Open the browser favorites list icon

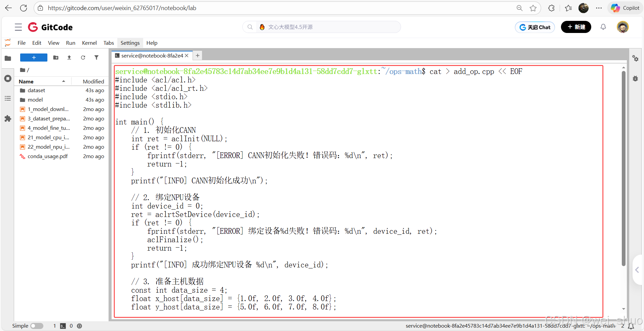click(568, 8)
